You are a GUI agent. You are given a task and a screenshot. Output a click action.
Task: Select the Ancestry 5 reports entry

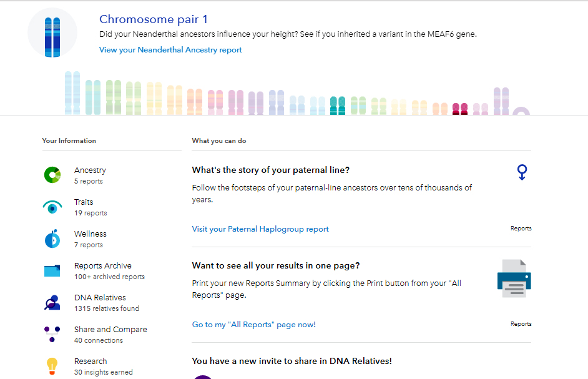(x=90, y=175)
